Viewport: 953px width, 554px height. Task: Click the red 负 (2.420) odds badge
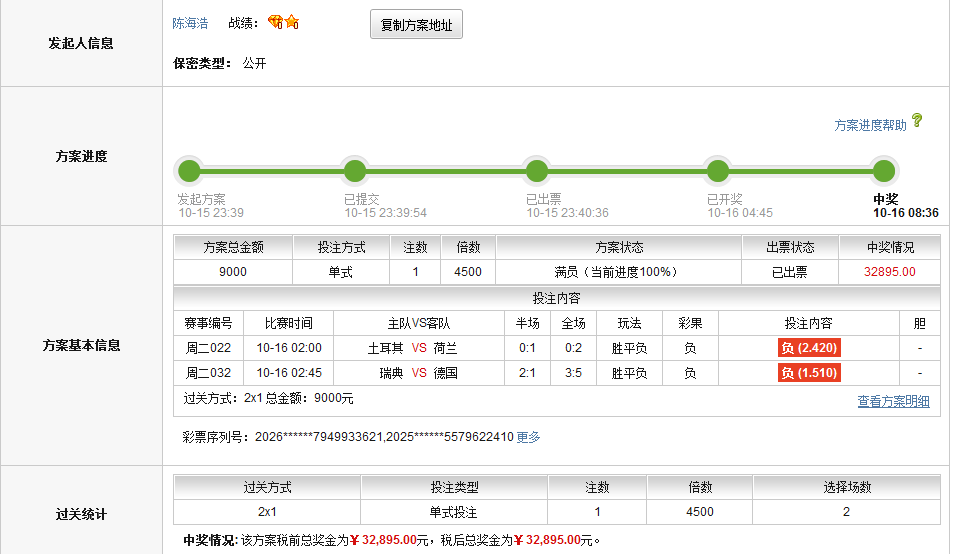[809, 348]
